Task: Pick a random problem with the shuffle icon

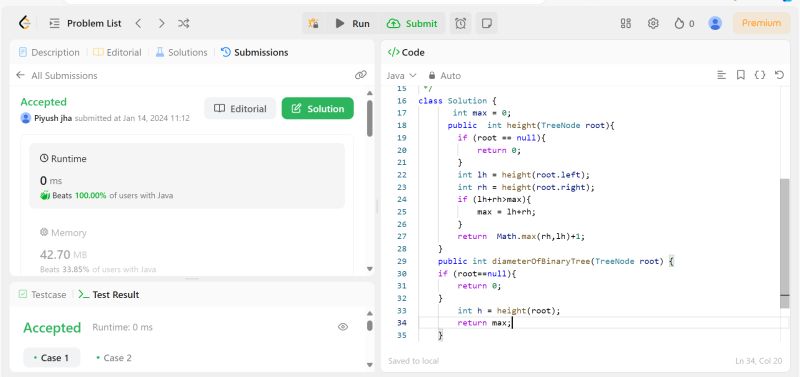Action: (x=184, y=23)
